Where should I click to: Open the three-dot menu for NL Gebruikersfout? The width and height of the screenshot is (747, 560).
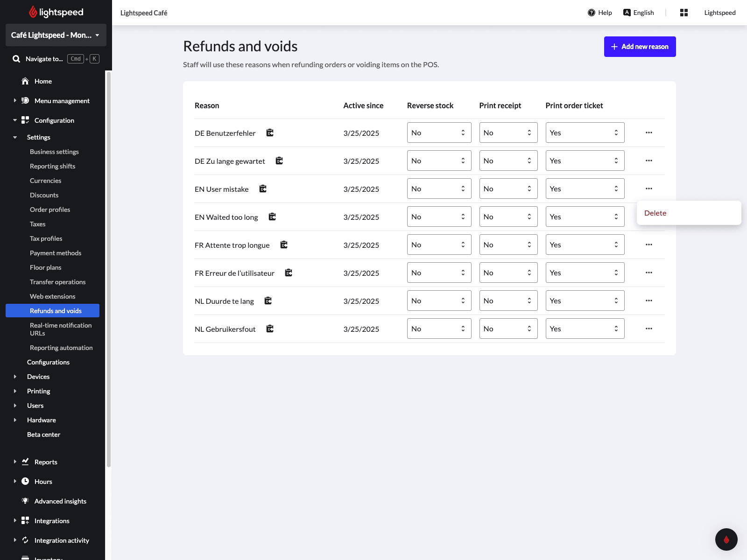pyautogui.click(x=648, y=329)
